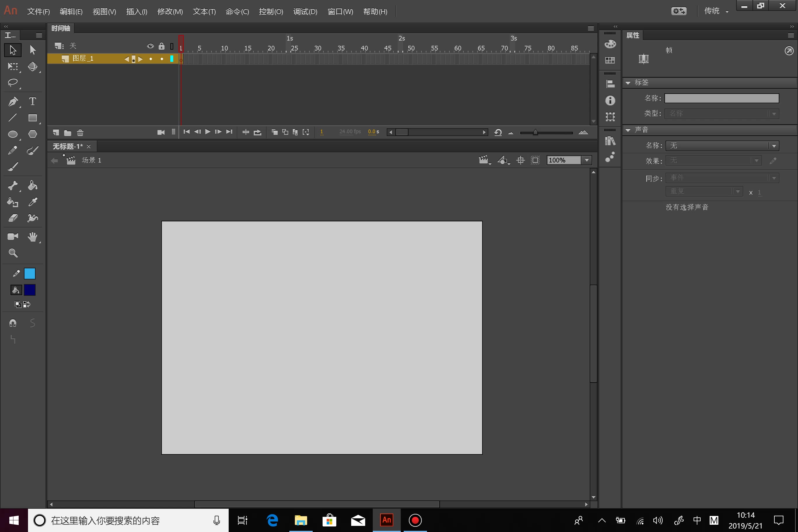Viewport: 798px width, 532px height.
Task: Select the Text tool
Action: pyautogui.click(x=33, y=101)
